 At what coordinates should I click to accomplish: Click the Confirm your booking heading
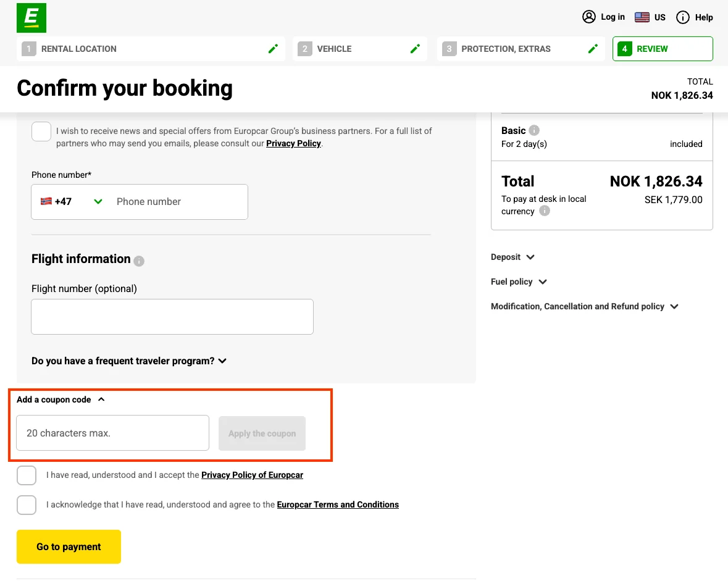click(125, 88)
